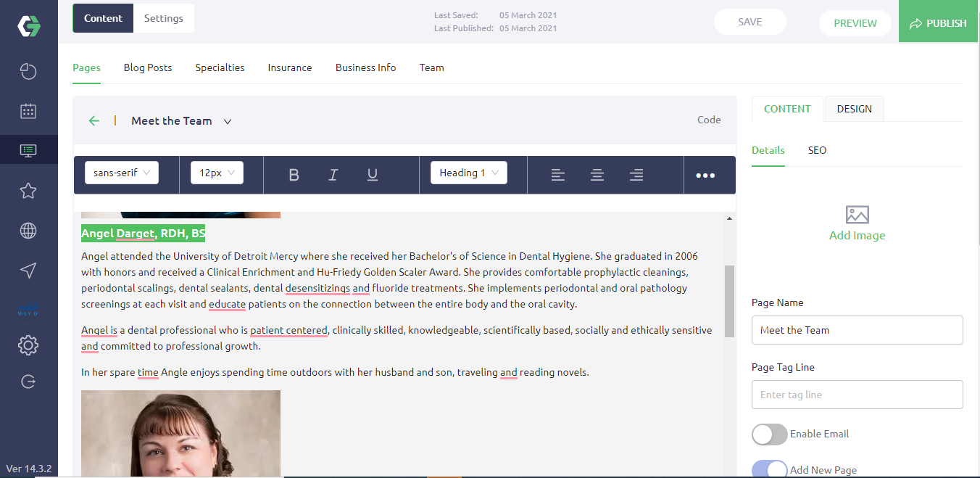Expand the Meet the Team page chevron

click(228, 122)
